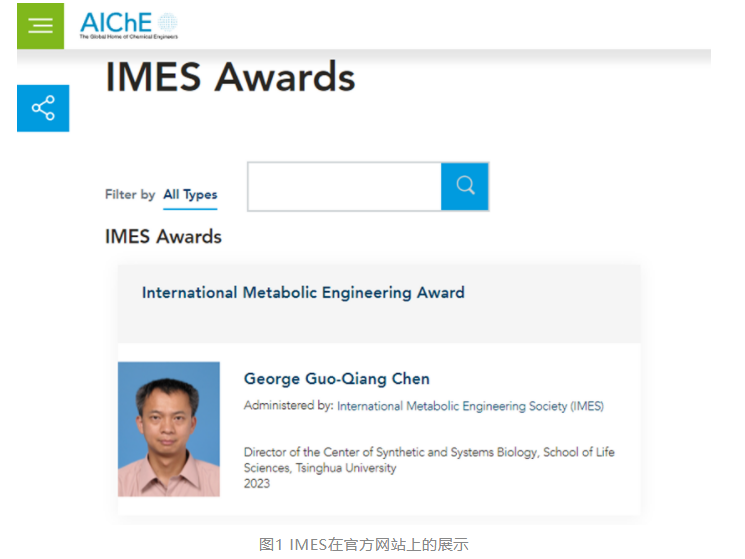Click the smaller IMES Awards section heading

click(x=163, y=237)
